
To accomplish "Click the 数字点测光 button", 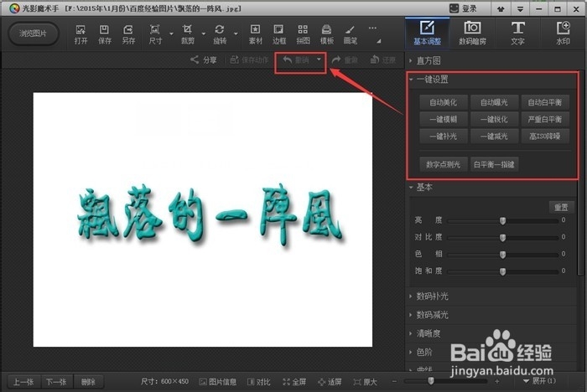I will click(444, 164).
